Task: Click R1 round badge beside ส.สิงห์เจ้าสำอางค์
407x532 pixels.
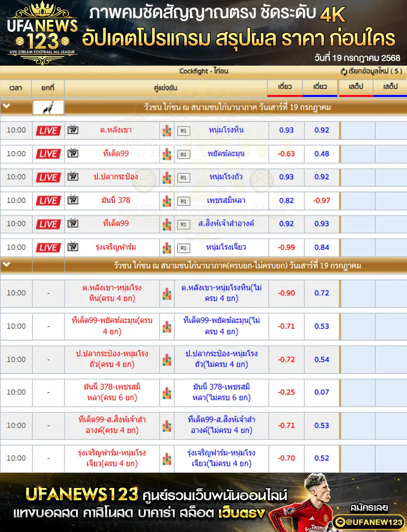Action: click(184, 224)
